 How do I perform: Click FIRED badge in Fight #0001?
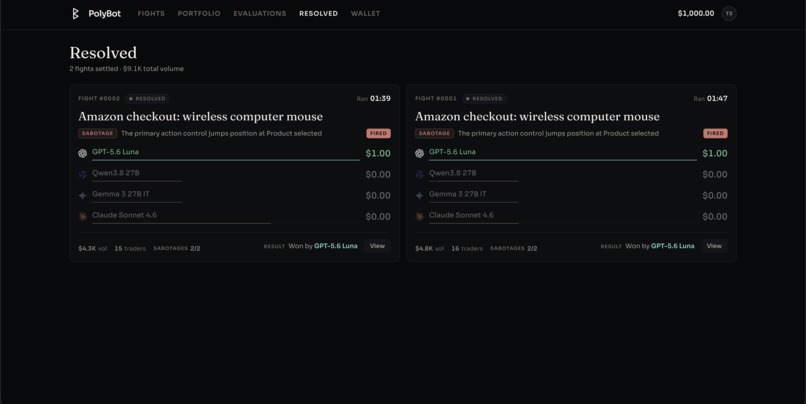pyautogui.click(x=715, y=133)
